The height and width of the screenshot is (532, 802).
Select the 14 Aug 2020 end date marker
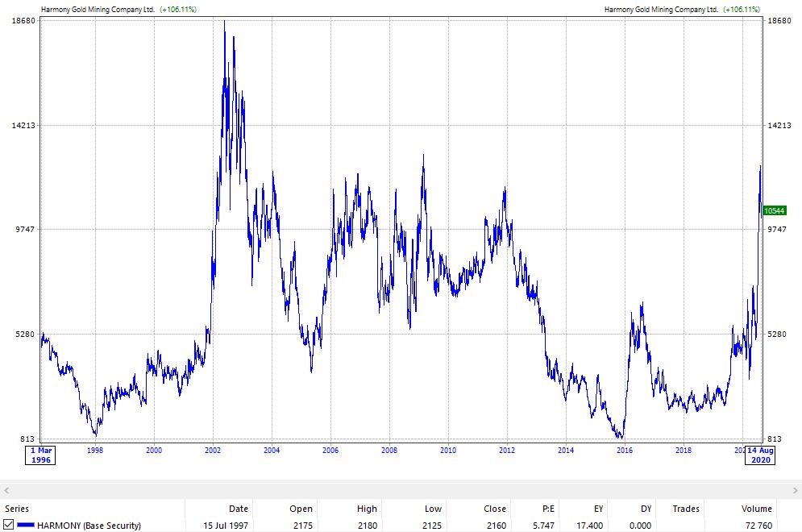pyautogui.click(x=759, y=455)
